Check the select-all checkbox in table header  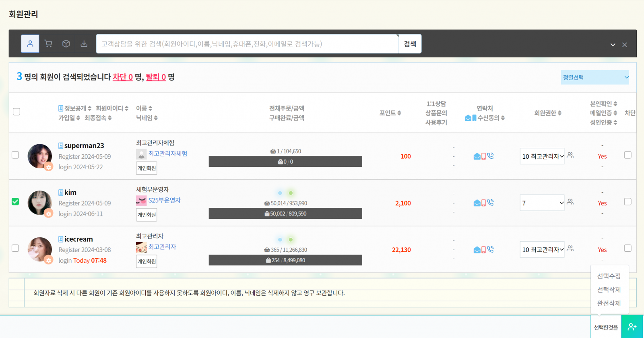tap(17, 112)
